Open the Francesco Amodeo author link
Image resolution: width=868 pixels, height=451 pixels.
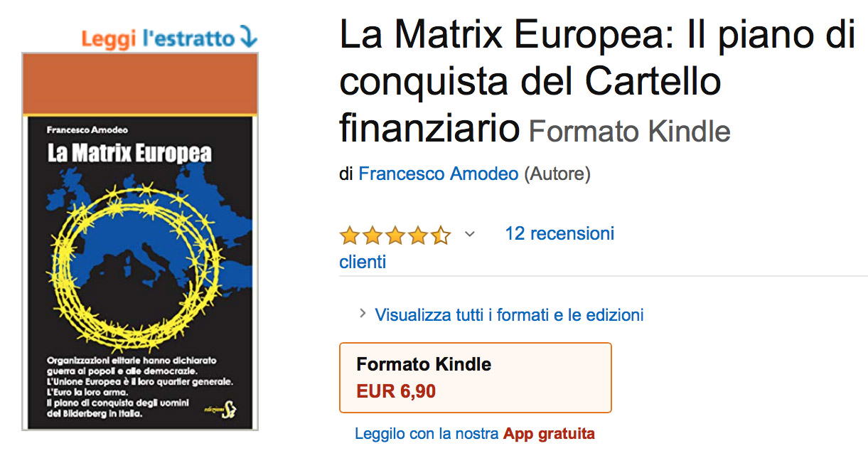coord(439,174)
